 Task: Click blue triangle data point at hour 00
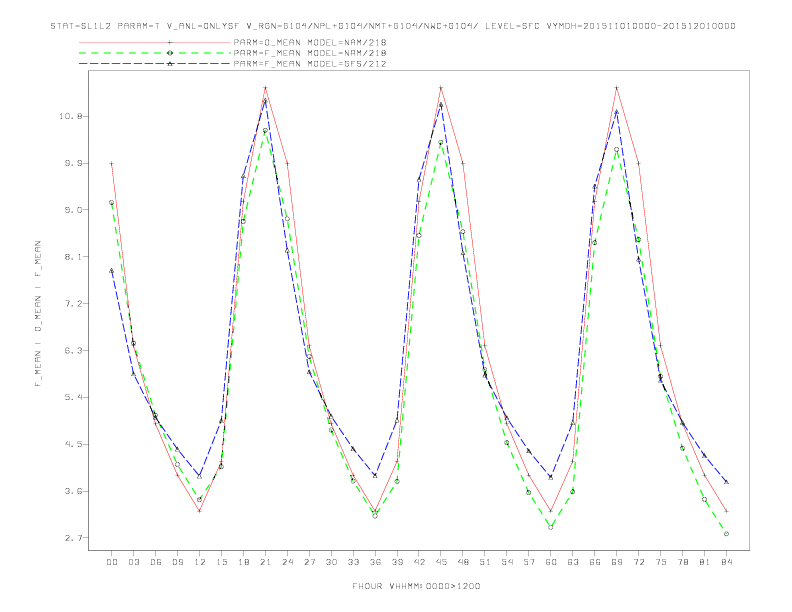tap(112, 271)
